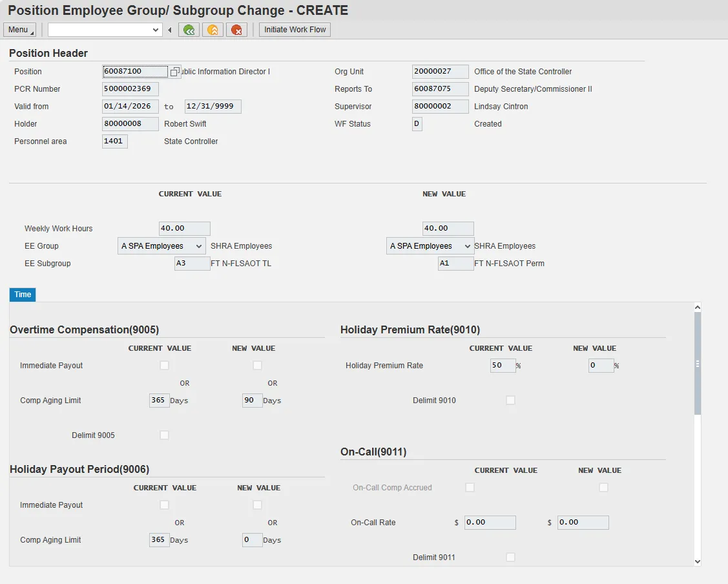Tick new value Immediate Payout under Overtime Compensation
The image size is (728, 584).
[258, 366]
